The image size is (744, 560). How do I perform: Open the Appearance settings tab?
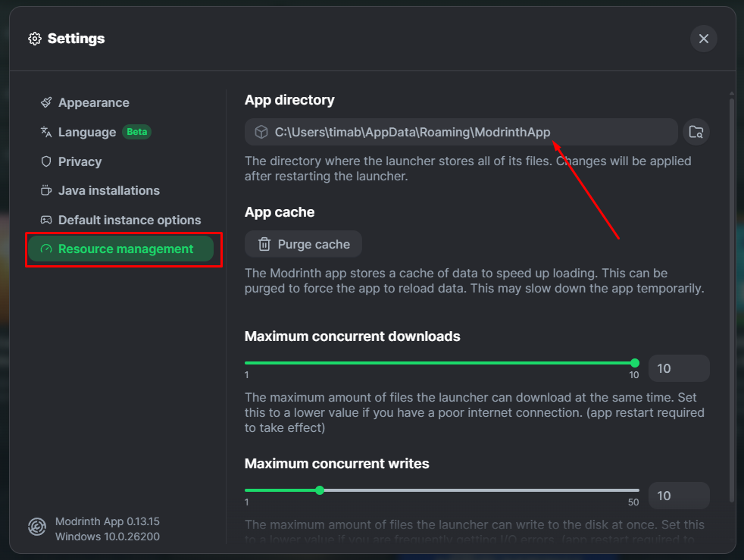[x=121, y=102]
